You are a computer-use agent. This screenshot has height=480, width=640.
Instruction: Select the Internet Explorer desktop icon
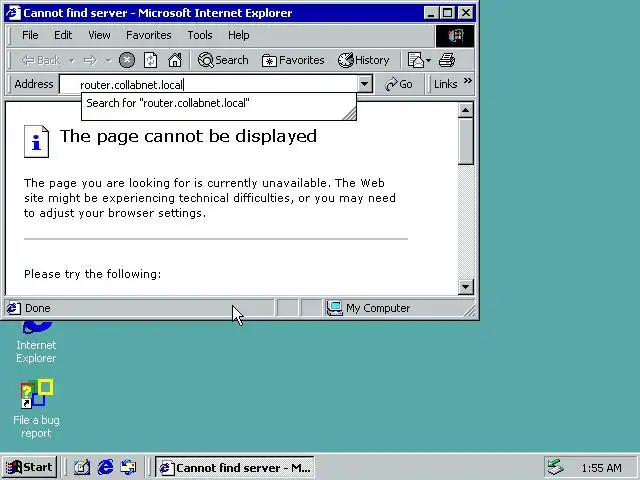pos(36,342)
